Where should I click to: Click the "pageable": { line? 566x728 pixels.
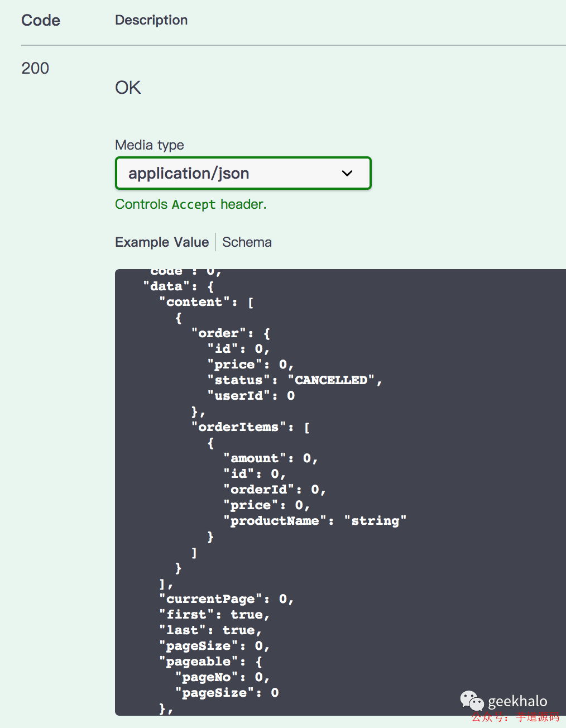tap(211, 662)
